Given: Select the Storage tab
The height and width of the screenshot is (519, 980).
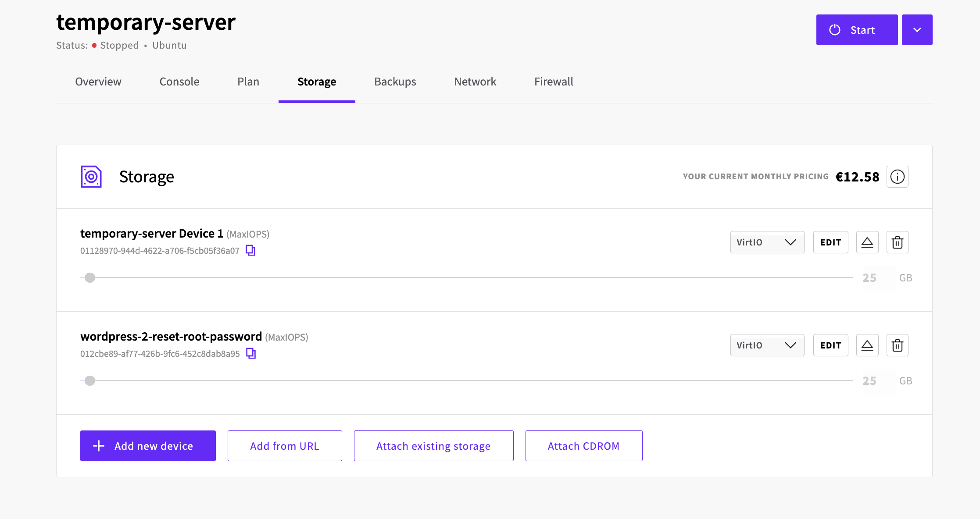Looking at the screenshot, I should click(x=317, y=82).
